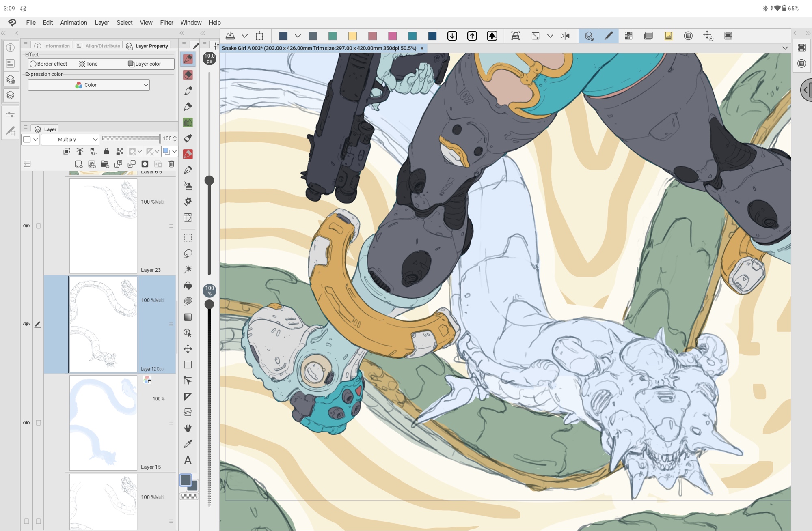This screenshot has height=531, width=812.
Task: Click the Flip Horizontal icon
Action: (x=565, y=36)
